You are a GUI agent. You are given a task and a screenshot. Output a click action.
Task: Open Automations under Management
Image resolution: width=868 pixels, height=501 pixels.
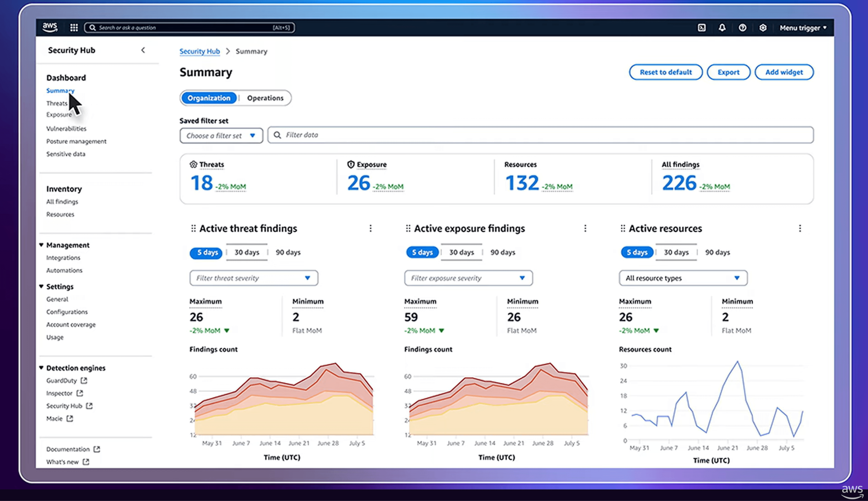point(64,270)
